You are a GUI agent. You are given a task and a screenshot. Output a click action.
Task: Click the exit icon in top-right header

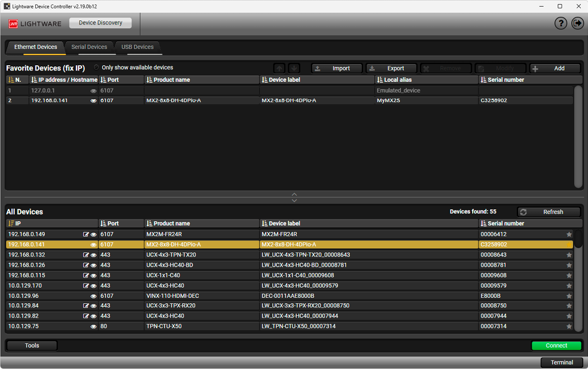577,23
